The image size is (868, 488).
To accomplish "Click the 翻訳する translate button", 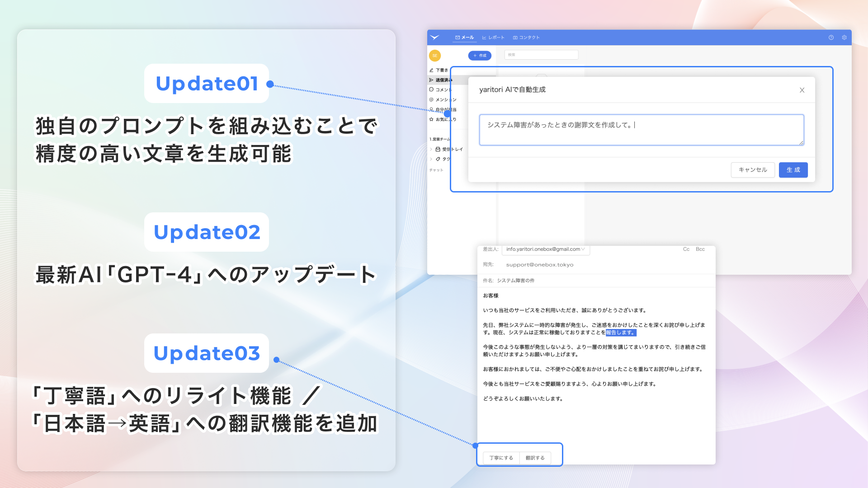I will click(535, 458).
